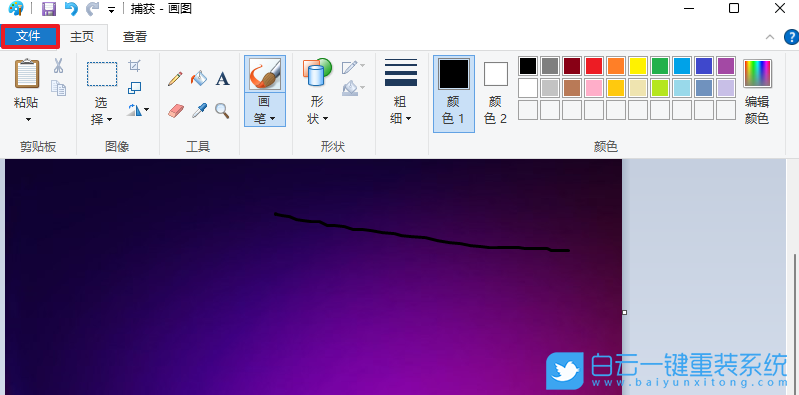Pick the white color swatch
The width and height of the screenshot is (799, 395).
point(528,88)
